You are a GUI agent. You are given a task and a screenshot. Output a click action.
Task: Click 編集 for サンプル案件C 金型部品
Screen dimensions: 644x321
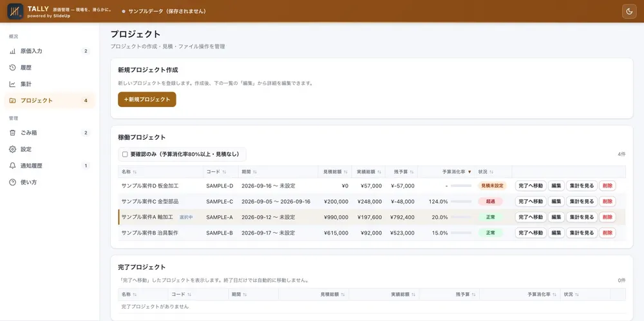pyautogui.click(x=556, y=201)
